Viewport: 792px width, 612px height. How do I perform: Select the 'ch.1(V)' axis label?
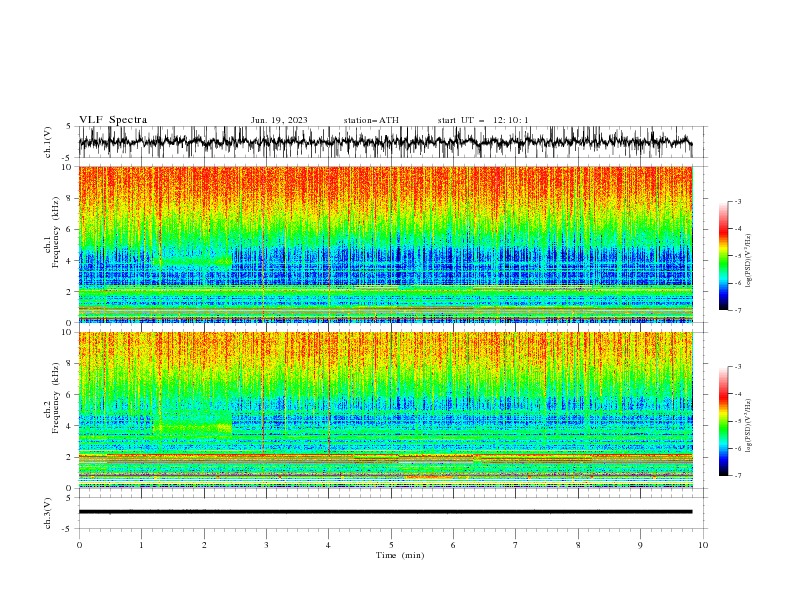click(48, 142)
